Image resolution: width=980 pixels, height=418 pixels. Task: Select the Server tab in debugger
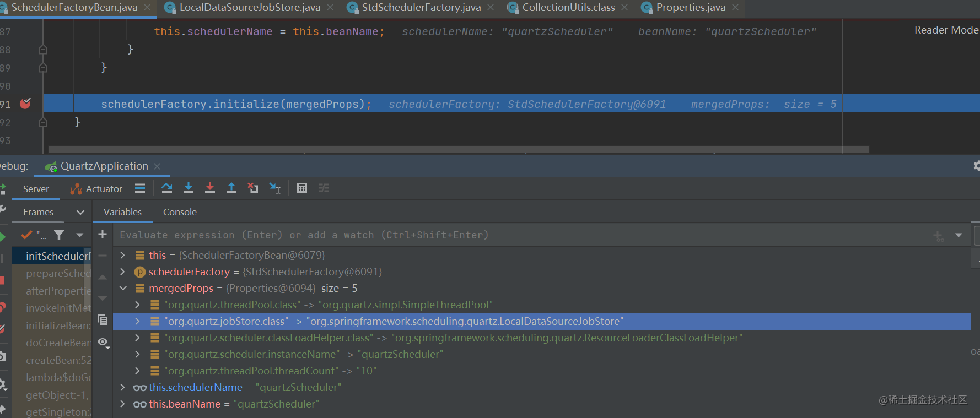[36, 189]
